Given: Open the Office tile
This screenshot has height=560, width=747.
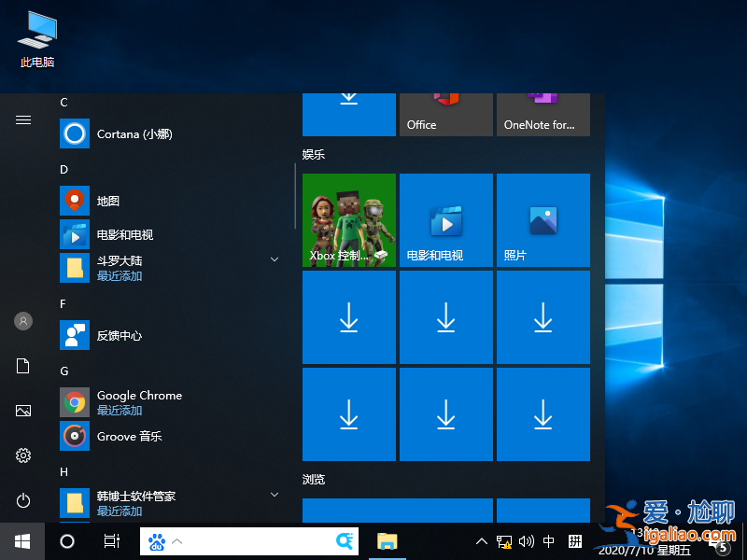Looking at the screenshot, I should [x=445, y=114].
